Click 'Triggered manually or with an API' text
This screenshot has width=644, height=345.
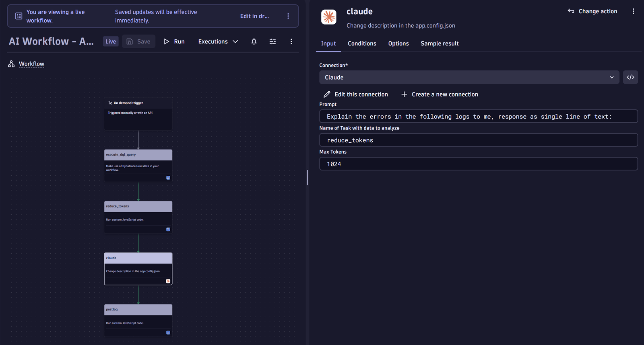pyautogui.click(x=130, y=113)
